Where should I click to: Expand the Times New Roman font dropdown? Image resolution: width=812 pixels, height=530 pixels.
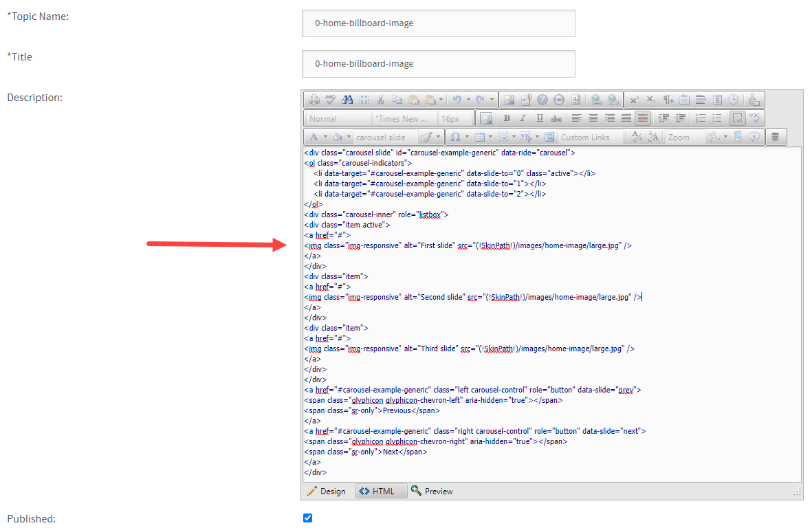404,118
